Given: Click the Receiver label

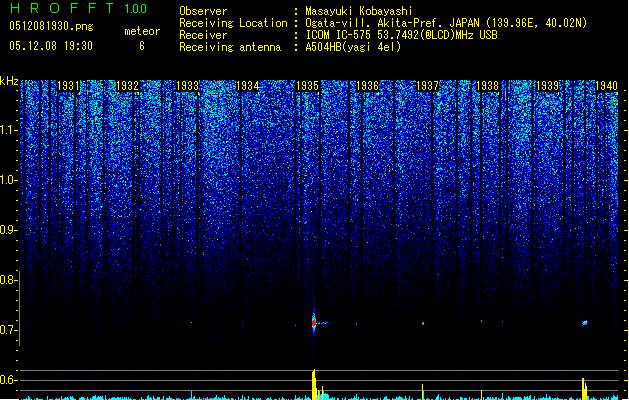Looking at the screenshot, I should point(203,35).
